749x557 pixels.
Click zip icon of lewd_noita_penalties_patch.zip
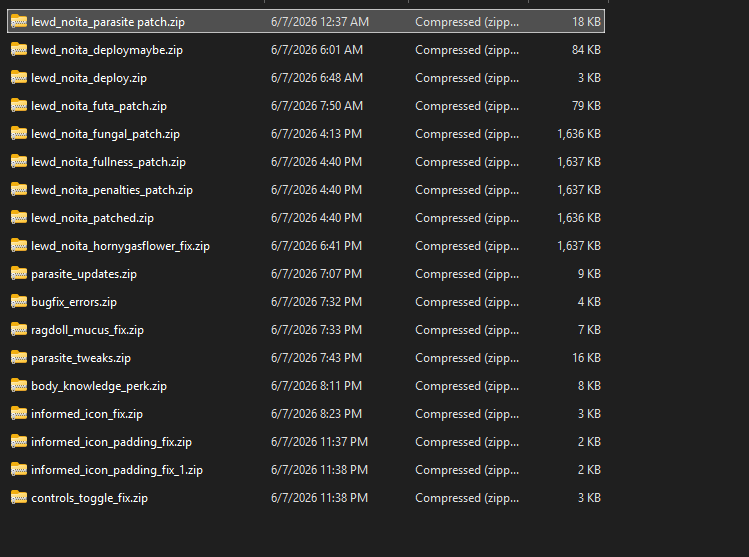(x=19, y=190)
